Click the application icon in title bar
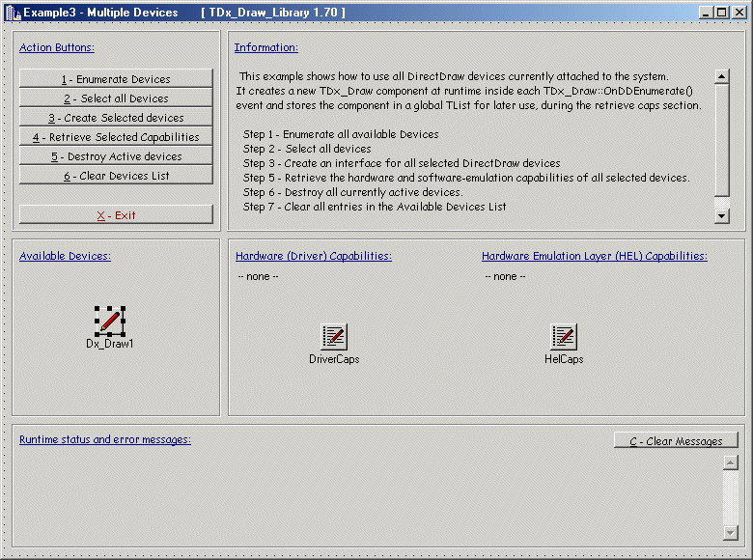753x560 pixels. [13, 13]
